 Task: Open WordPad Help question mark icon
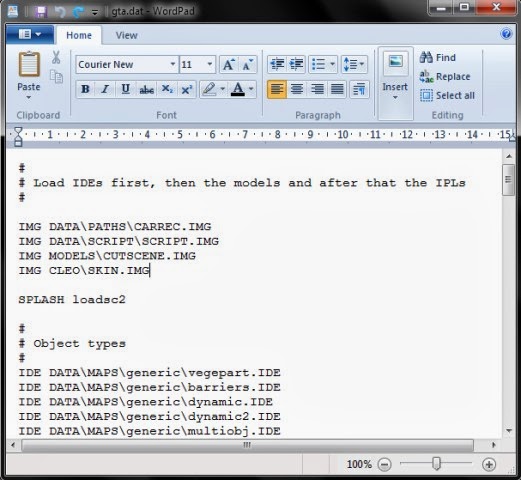[506, 34]
